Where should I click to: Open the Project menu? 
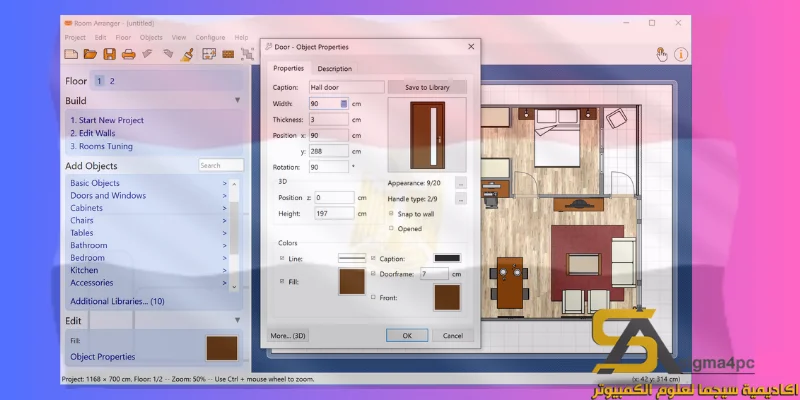75,37
